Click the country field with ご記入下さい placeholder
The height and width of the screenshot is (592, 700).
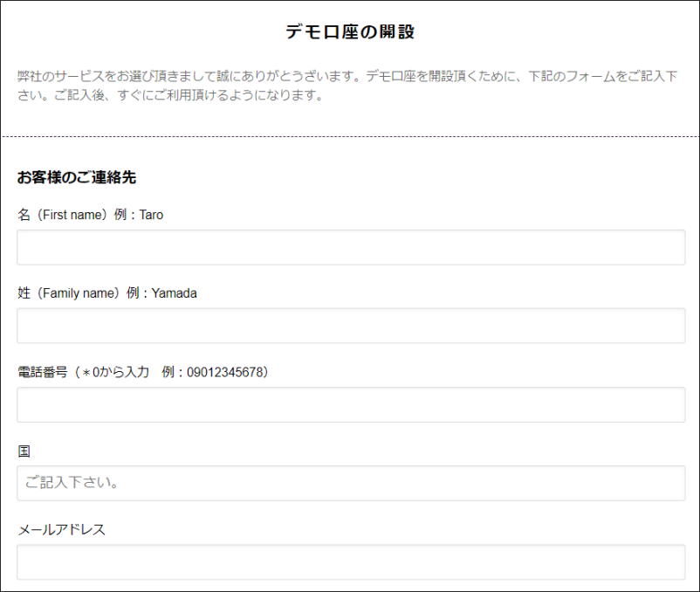click(350, 483)
